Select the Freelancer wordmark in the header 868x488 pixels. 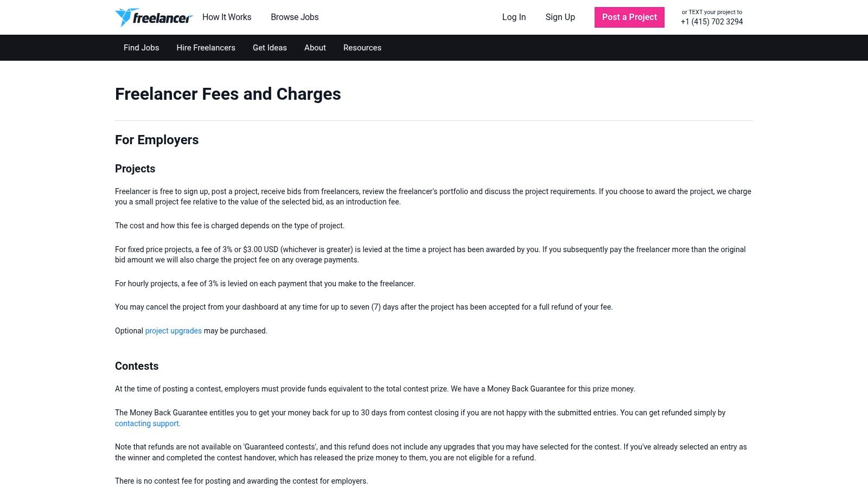tap(163, 17)
